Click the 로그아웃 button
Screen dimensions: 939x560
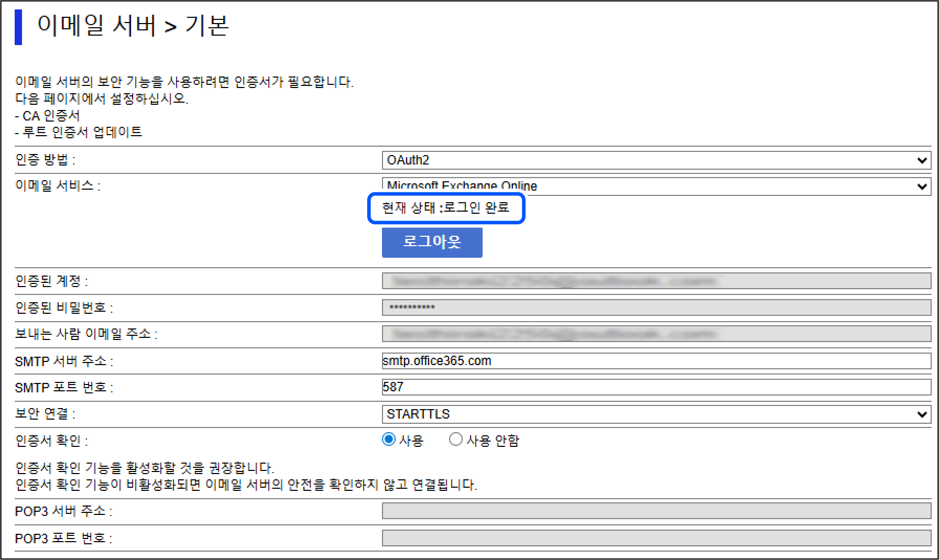[432, 242]
